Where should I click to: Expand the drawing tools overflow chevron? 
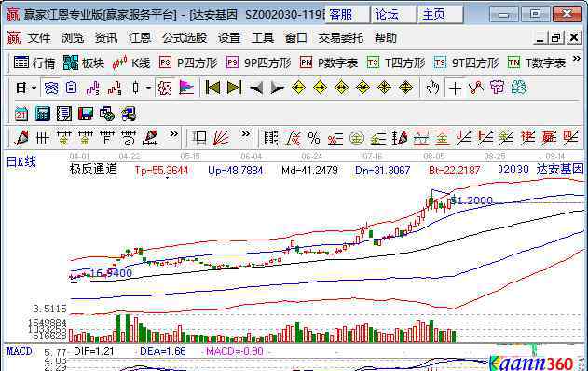pyautogui.click(x=173, y=134)
